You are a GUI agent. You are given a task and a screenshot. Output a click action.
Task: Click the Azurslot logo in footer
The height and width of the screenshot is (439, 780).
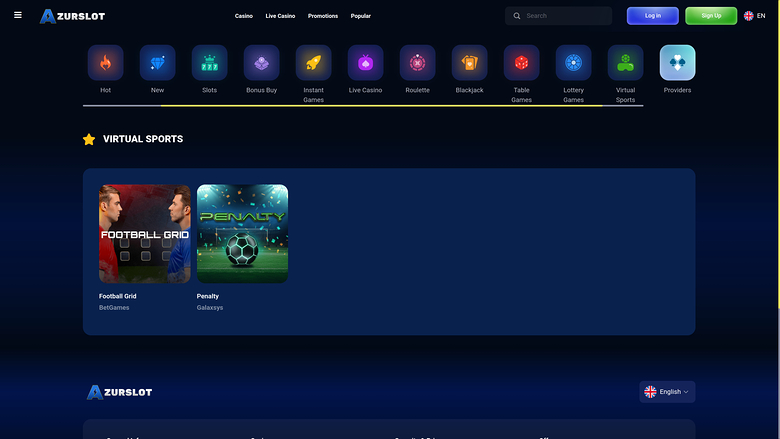point(119,392)
